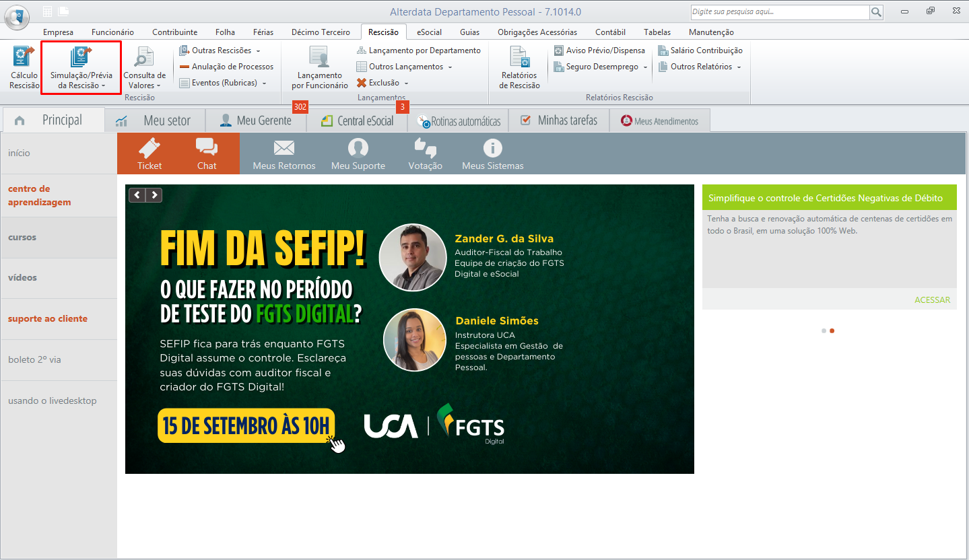Click Lançamento por Departamento
969x560 pixels.
point(419,50)
